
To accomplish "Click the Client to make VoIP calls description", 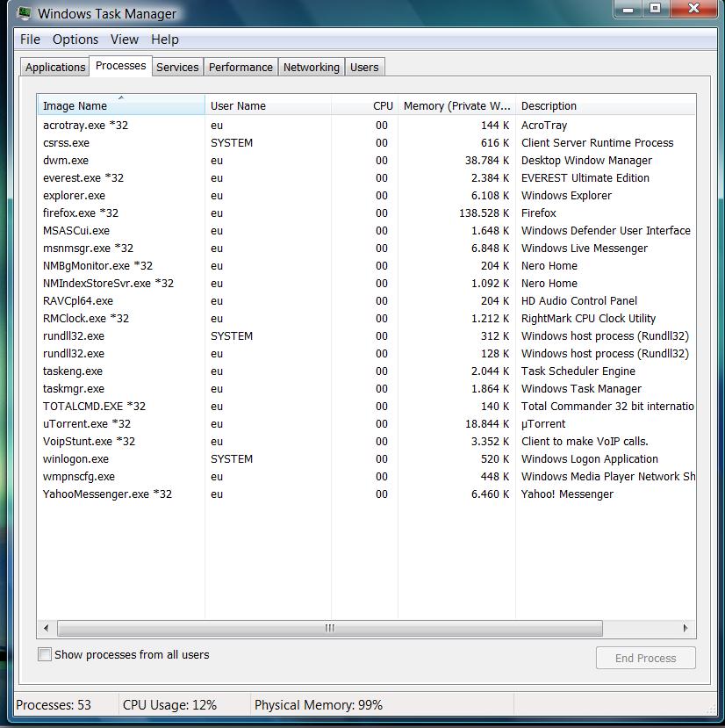I will (585, 442).
